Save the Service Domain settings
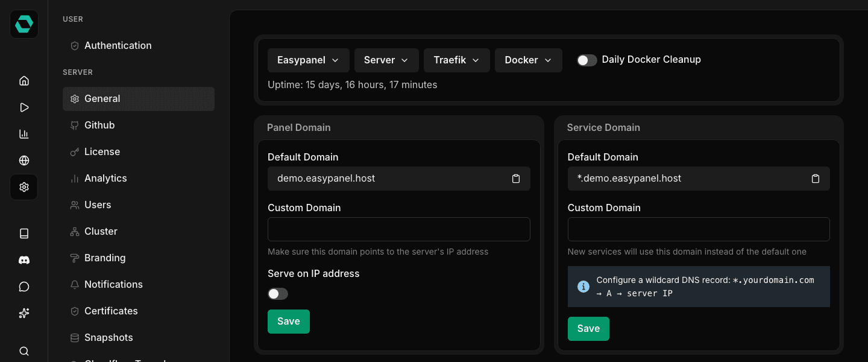The width and height of the screenshot is (868, 362). [x=588, y=329]
